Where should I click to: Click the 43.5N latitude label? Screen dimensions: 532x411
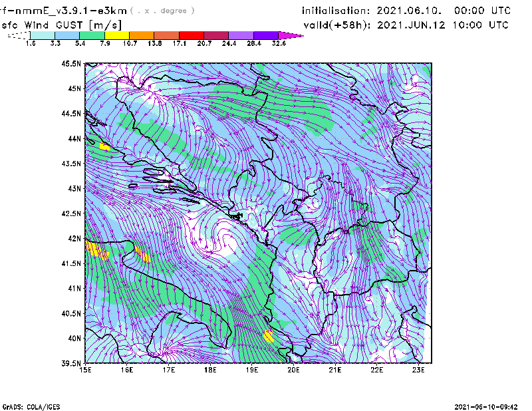click(x=71, y=164)
